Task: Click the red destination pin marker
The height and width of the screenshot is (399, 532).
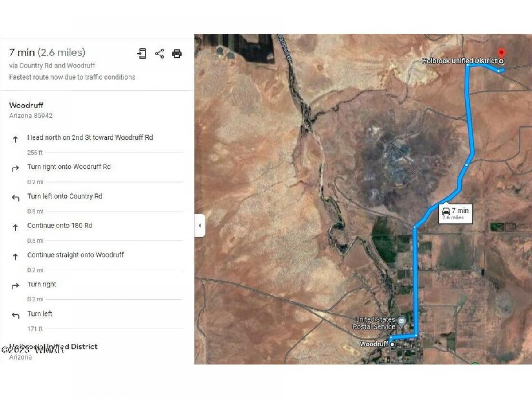Action: pyautogui.click(x=501, y=53)
